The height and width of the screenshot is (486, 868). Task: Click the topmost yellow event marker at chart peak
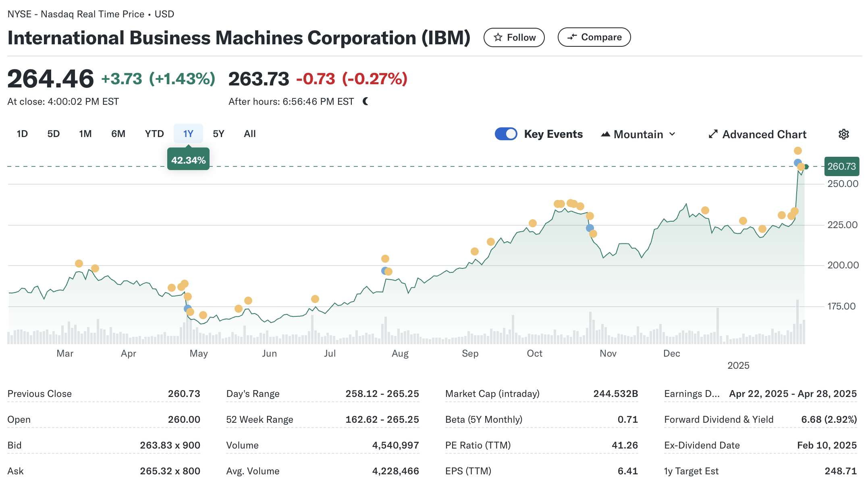[797, 151]
